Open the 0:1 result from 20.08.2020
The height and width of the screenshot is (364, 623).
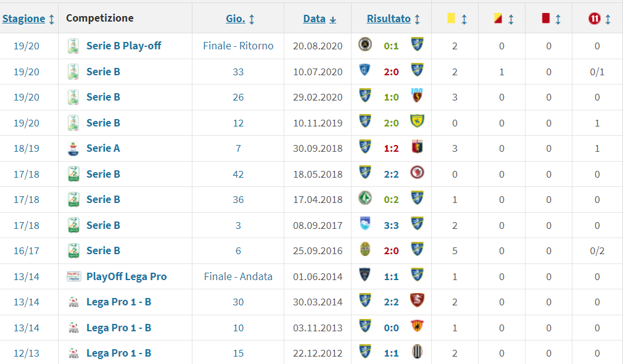[x=391, y=46]
